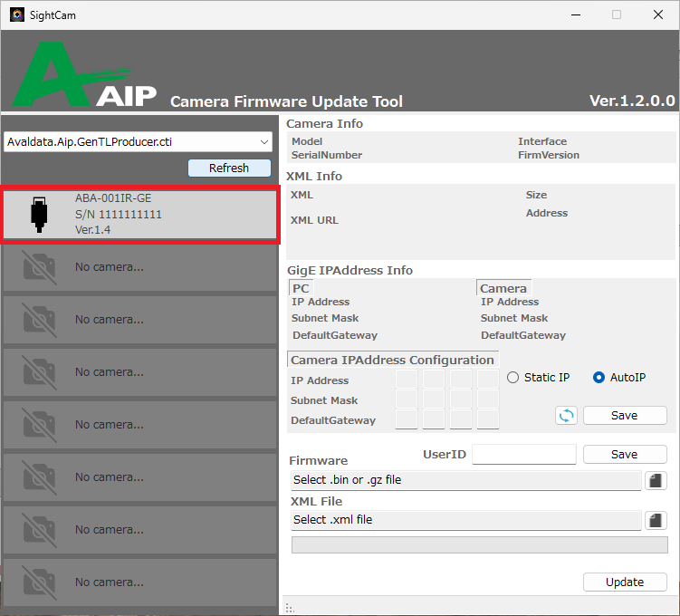This screenshot has height=616, width=680.
Task: Select the ABA-001IR-GE camera entry
Action: 139,215
